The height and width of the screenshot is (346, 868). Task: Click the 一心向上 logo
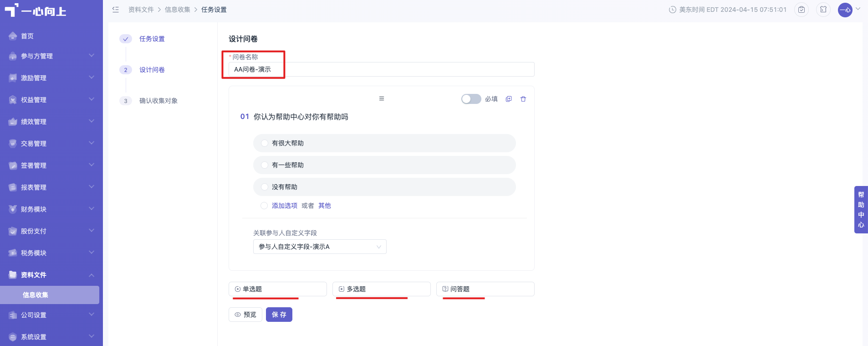36,10
